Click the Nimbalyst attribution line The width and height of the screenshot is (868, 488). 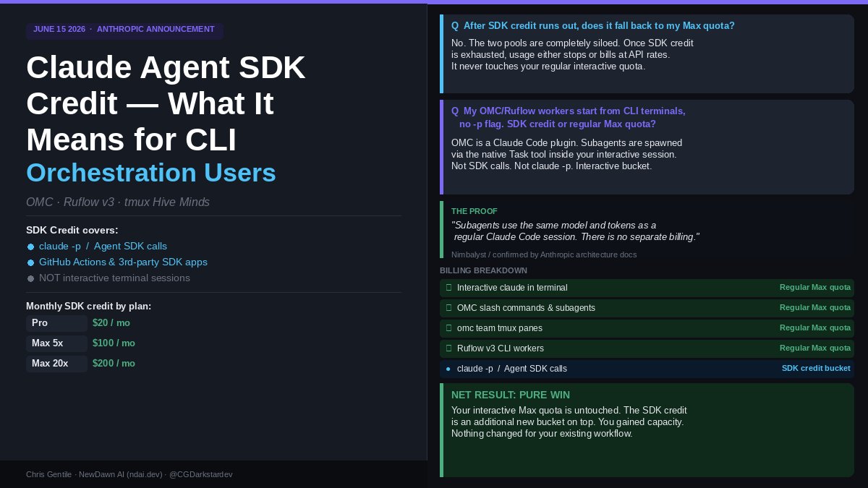[x=544, y=254]
